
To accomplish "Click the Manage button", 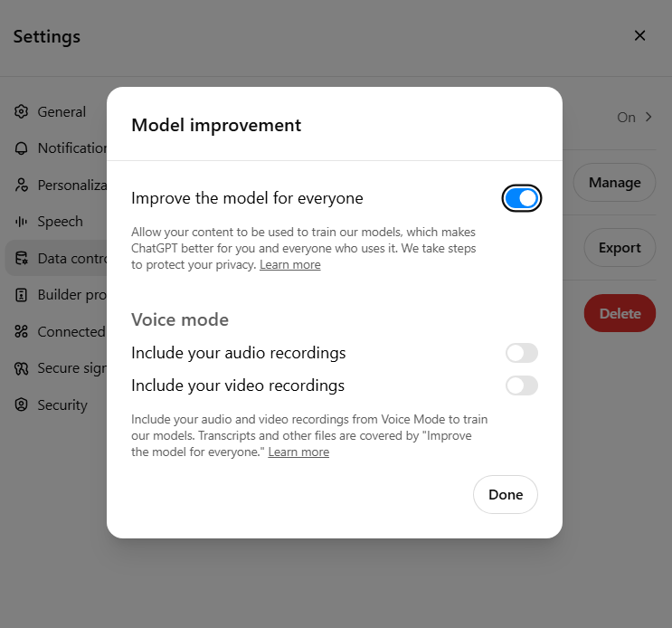I will (614, 183).
